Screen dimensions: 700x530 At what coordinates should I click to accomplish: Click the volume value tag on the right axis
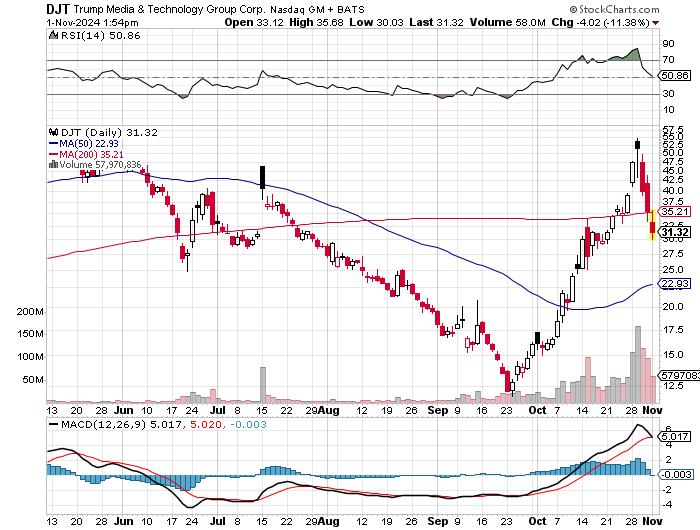pos(679,376)
